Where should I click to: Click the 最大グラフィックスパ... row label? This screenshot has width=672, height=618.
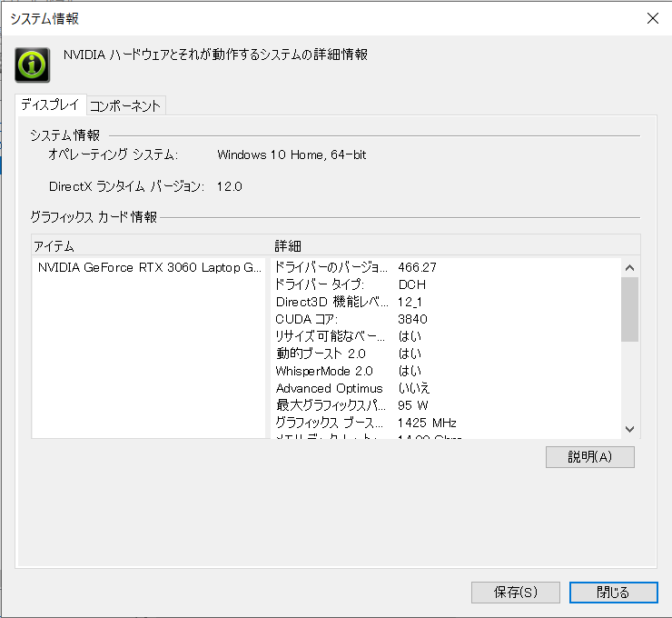pyautogui.click(x=331, y=405)
